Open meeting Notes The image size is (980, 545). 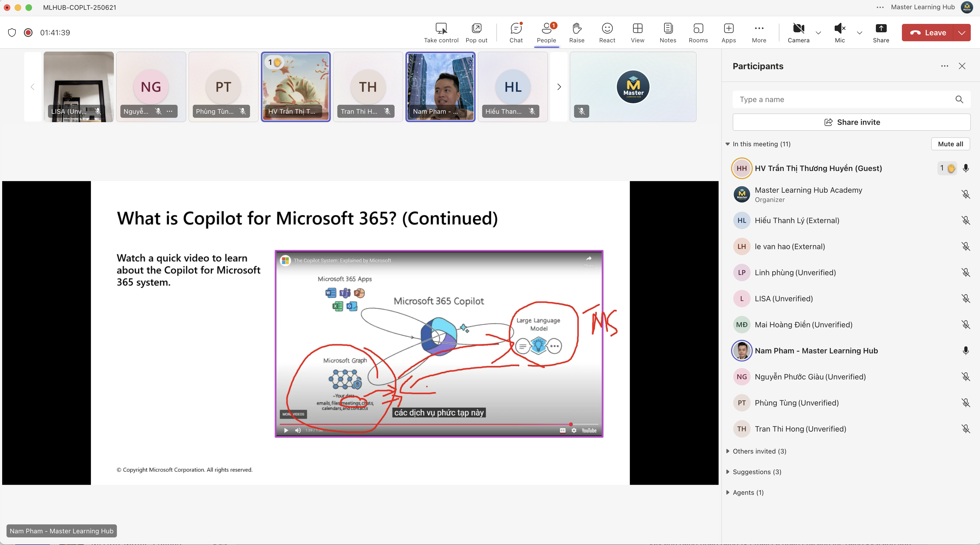coord(668,33)
